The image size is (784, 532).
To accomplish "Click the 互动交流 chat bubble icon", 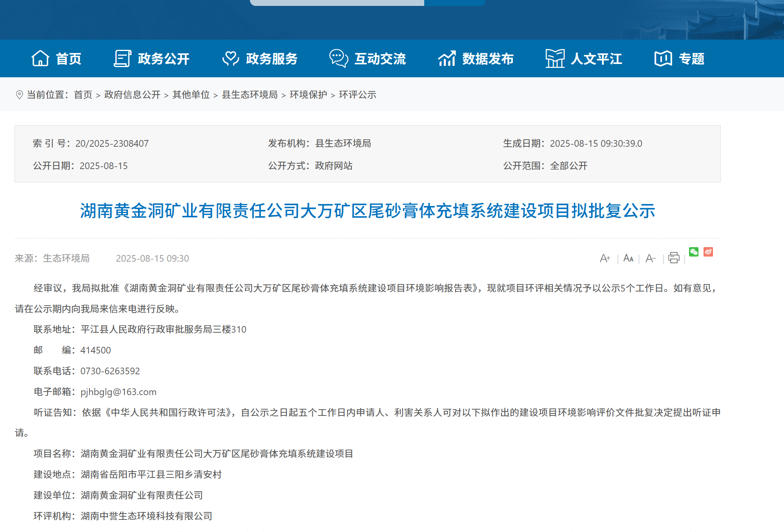I will [x=338, y=58].
